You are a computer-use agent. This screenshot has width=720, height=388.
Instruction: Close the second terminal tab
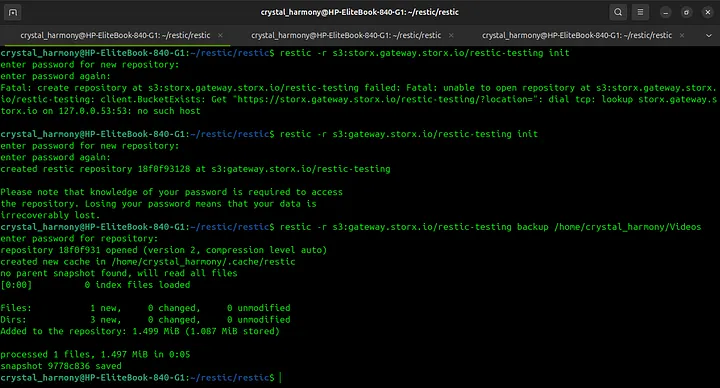coord(451,35)
